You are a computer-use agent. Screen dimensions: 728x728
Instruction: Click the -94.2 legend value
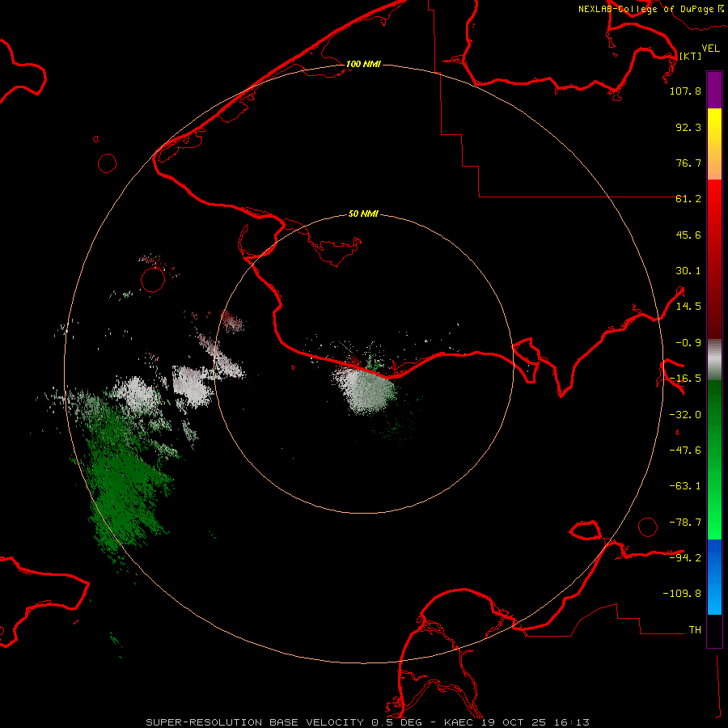685,557
